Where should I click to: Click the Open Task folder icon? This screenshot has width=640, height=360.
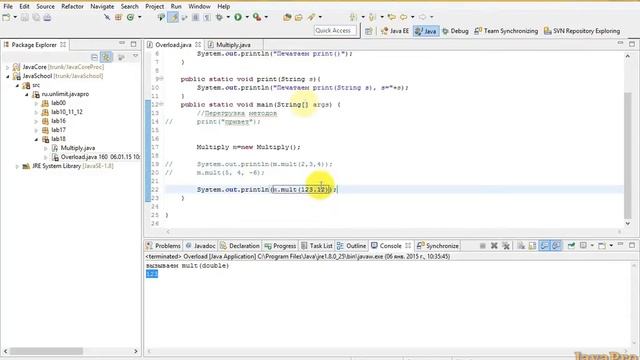click(299, 17)
